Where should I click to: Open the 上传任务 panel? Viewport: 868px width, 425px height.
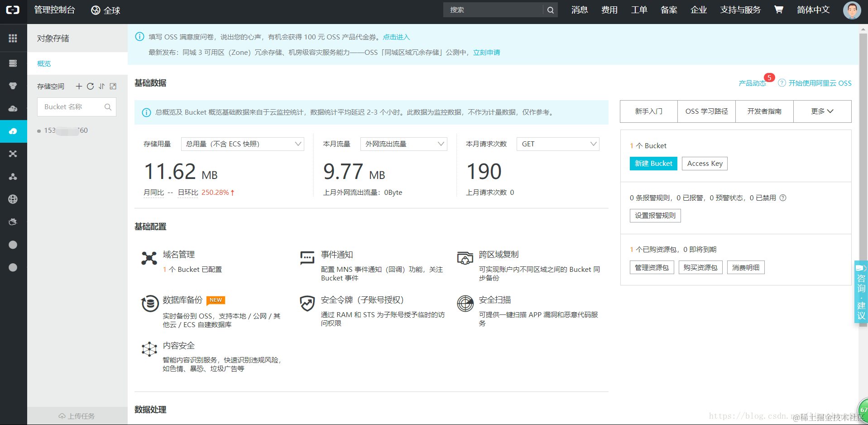coord(77,416)
